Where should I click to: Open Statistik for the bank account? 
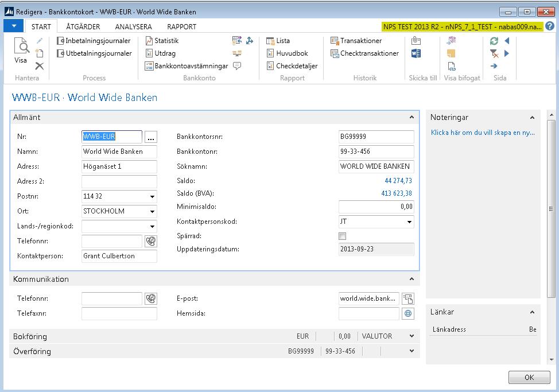(x=162, y=41)
